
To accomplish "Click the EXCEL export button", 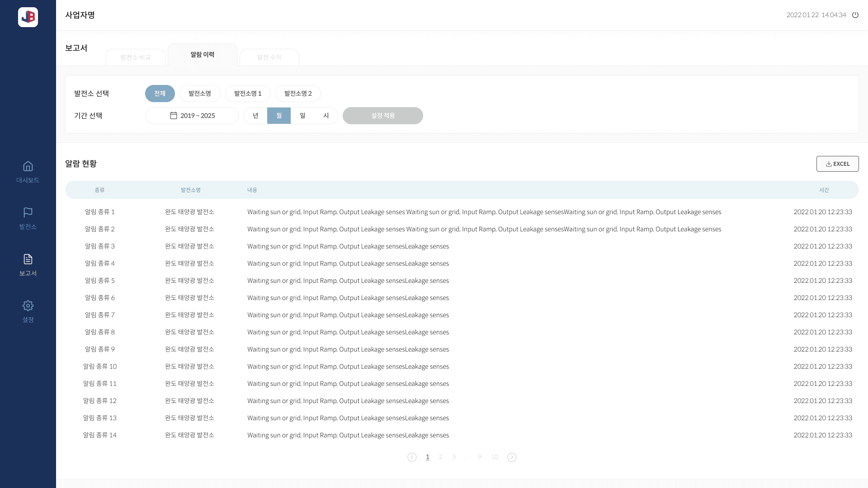I will [x=837, y=164].
